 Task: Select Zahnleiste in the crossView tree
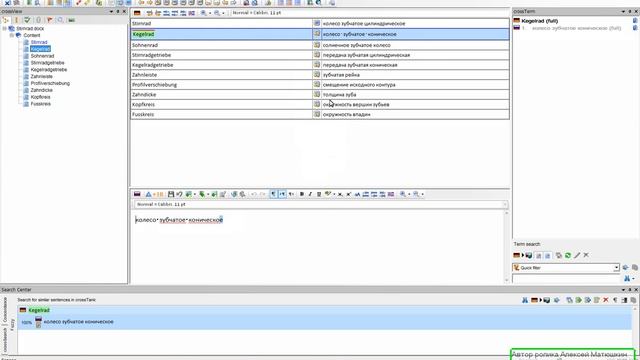(41, 77)
